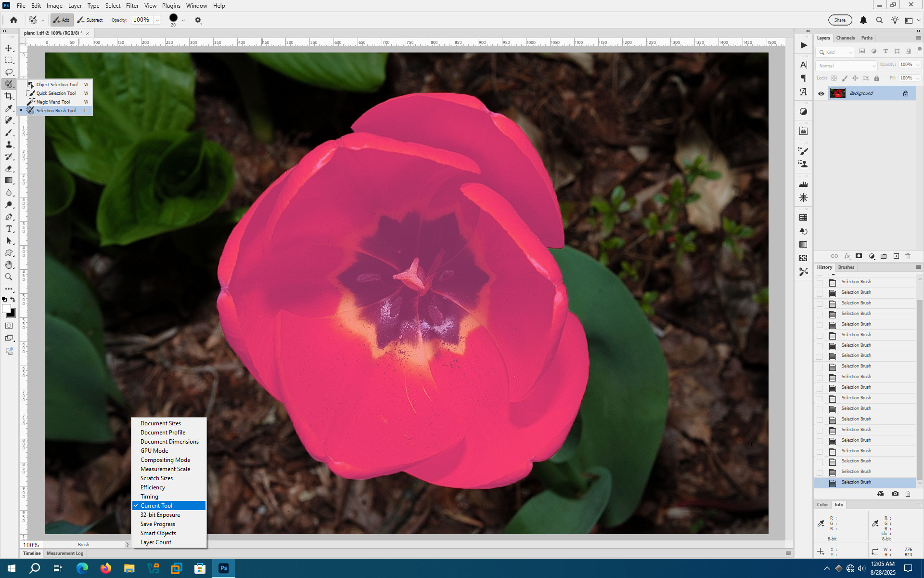
Task: Enable Subtract mode in the options bar
Action: tap(90, 20)
